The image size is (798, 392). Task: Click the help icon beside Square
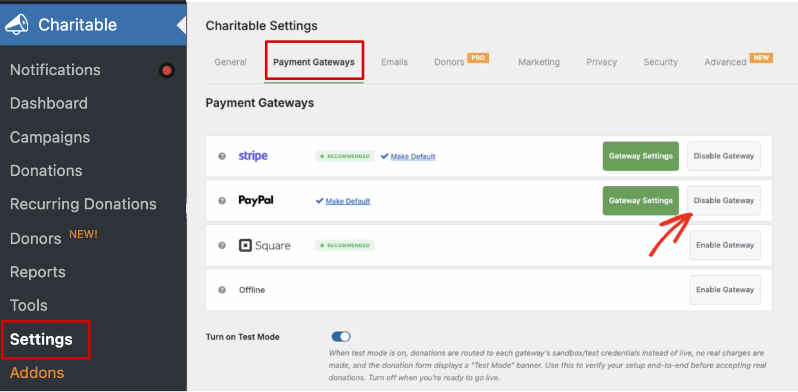pos(222,245)
